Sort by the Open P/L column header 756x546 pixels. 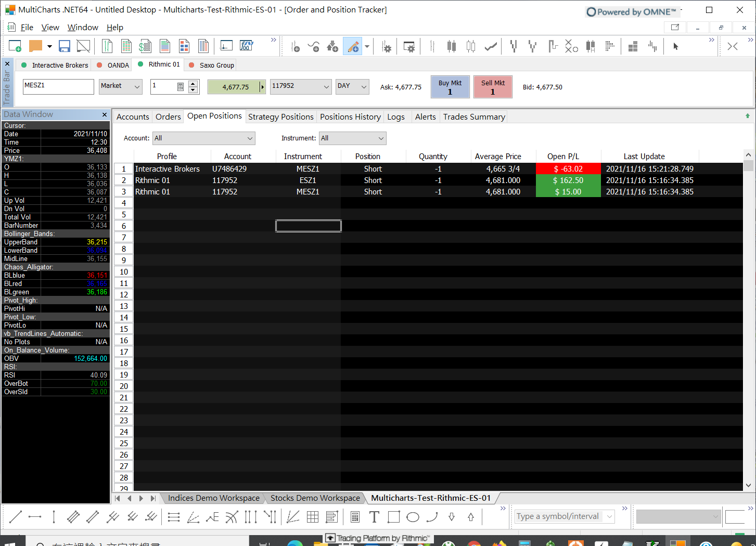(x=563, y=157)
